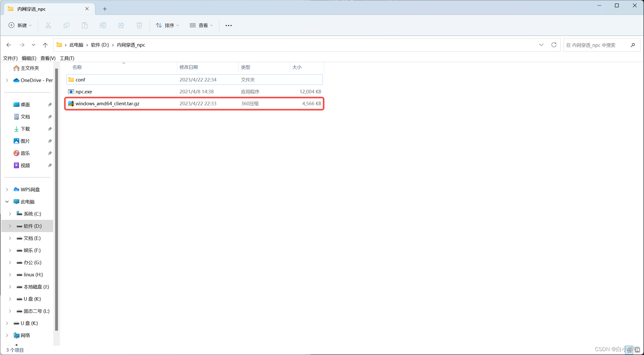
Task: Open the New (新建) dropdown
Action: (20, 25)
